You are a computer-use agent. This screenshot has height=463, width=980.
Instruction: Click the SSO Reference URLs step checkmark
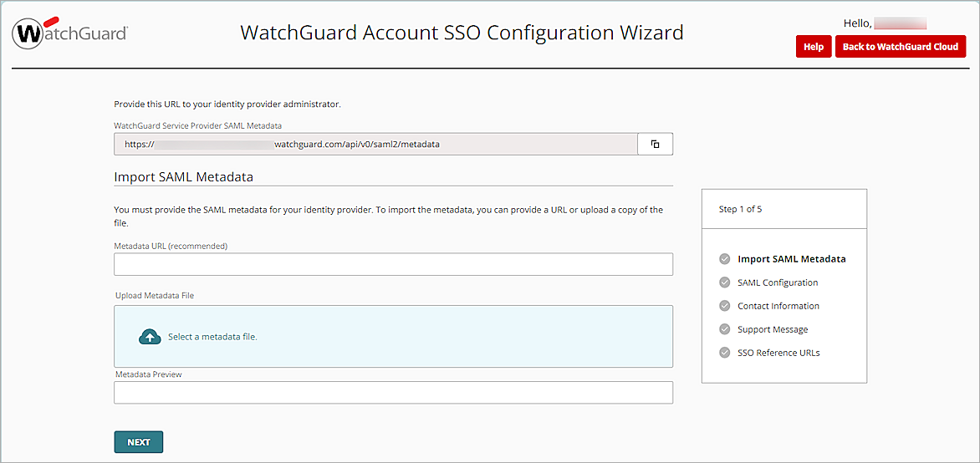point(724,353)
